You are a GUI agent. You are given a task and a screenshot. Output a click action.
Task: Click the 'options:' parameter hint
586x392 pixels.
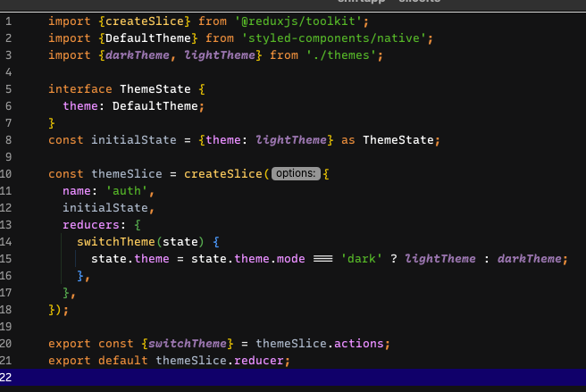296,173
